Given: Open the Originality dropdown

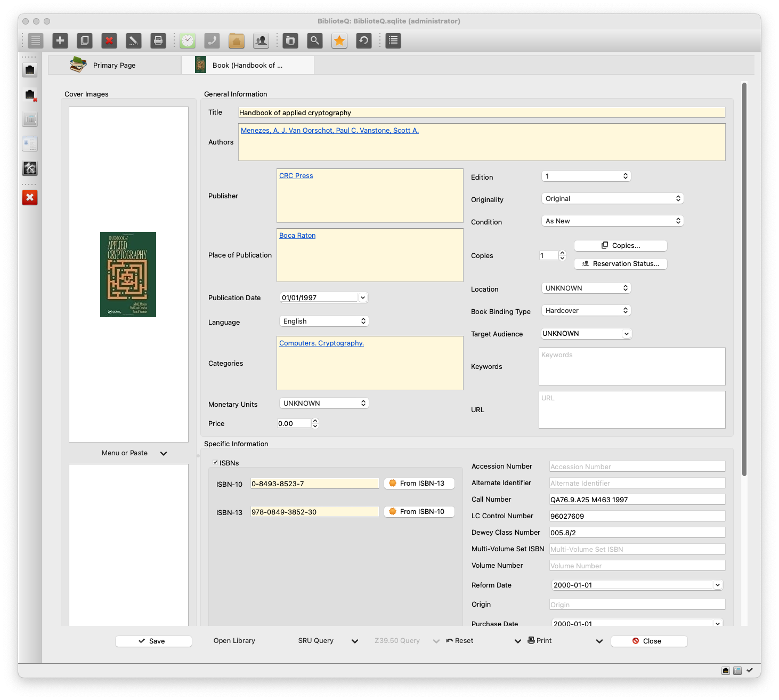Looking at the screenshot, I should click(x=612, y=198).
